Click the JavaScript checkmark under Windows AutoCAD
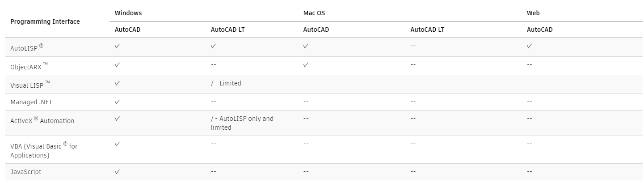The image size is (644, 183). (x=117, y=171)
